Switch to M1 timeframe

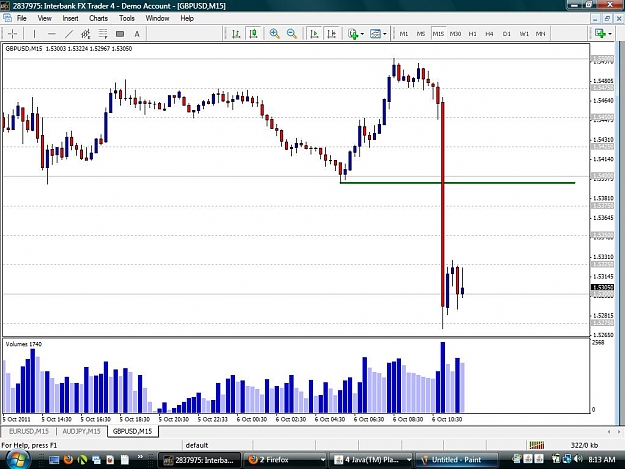tap(404, 34)
